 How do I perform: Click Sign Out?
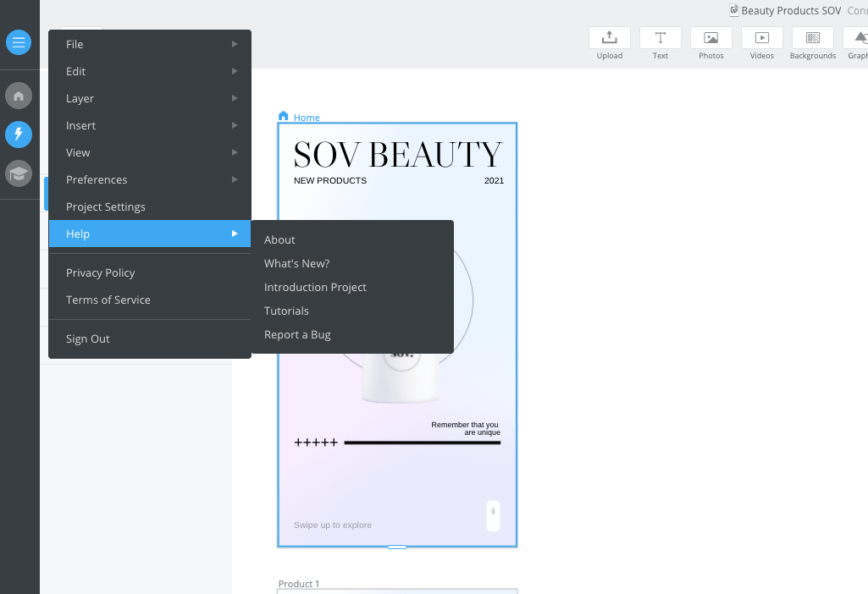click(150, 339)
